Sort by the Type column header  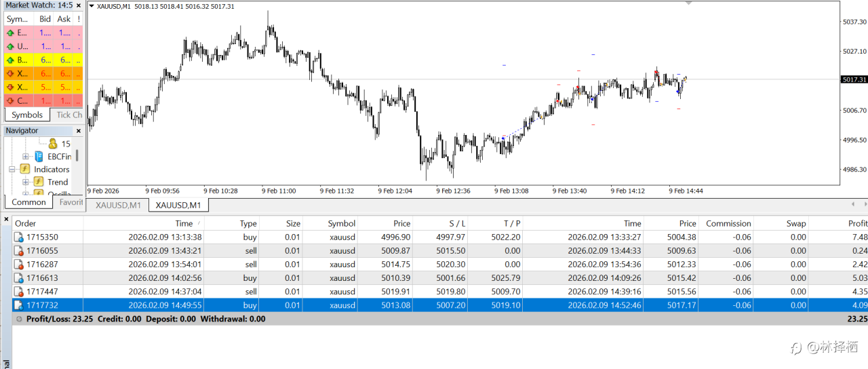point(231,223)
